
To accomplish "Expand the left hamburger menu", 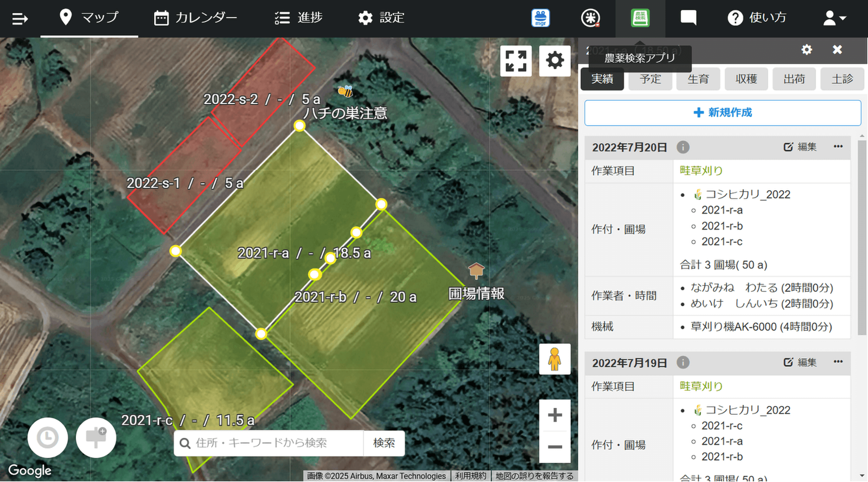I will point(20,19).
